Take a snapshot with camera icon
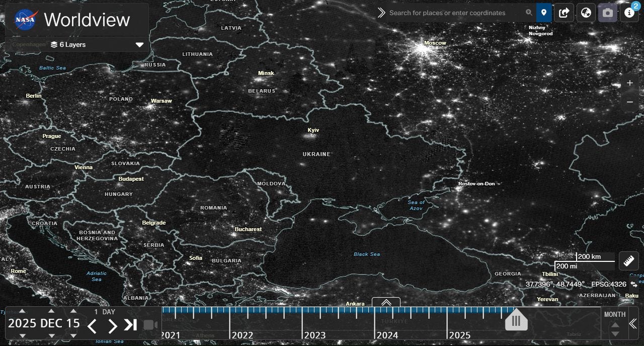 pyautogui.click(x=608, y=13)
